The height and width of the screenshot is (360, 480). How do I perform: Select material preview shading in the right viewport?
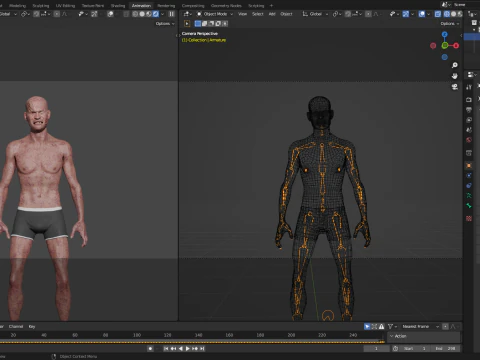(460, 14)
